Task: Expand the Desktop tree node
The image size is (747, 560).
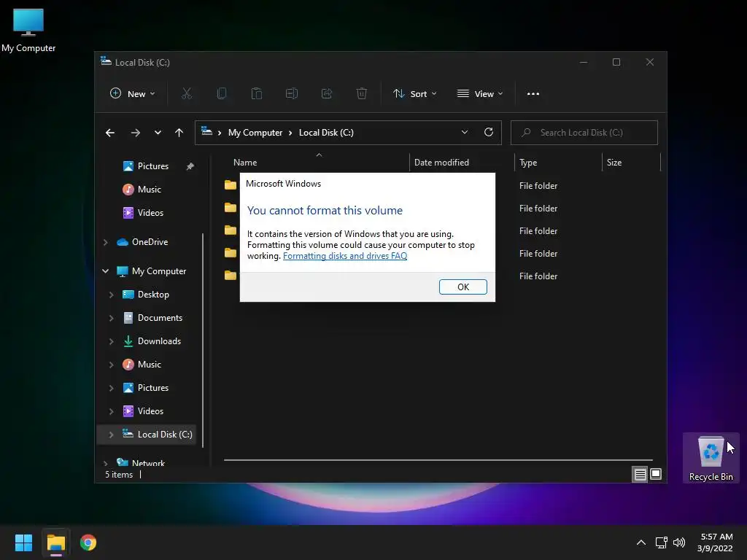Action: tap(111, 295)
